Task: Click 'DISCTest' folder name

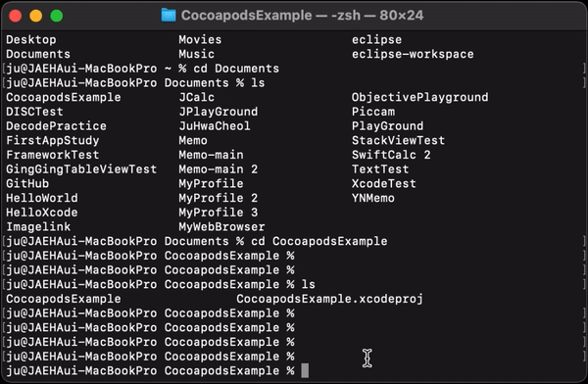Action: tap(34, 112)
